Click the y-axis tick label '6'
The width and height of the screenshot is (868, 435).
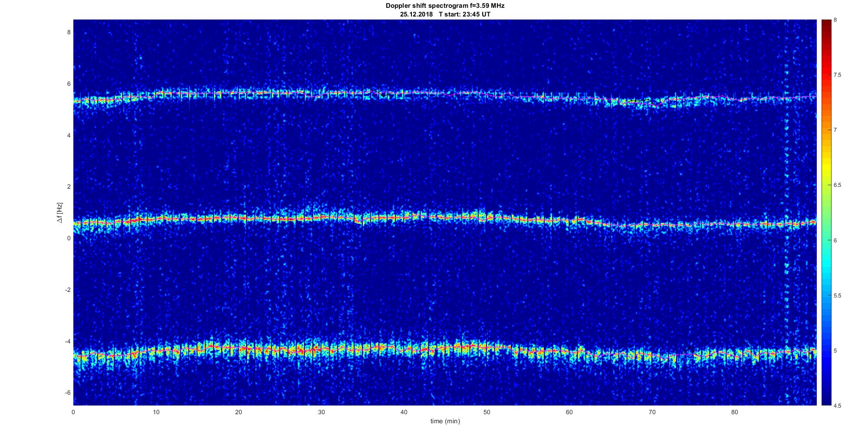pos(69,84)
